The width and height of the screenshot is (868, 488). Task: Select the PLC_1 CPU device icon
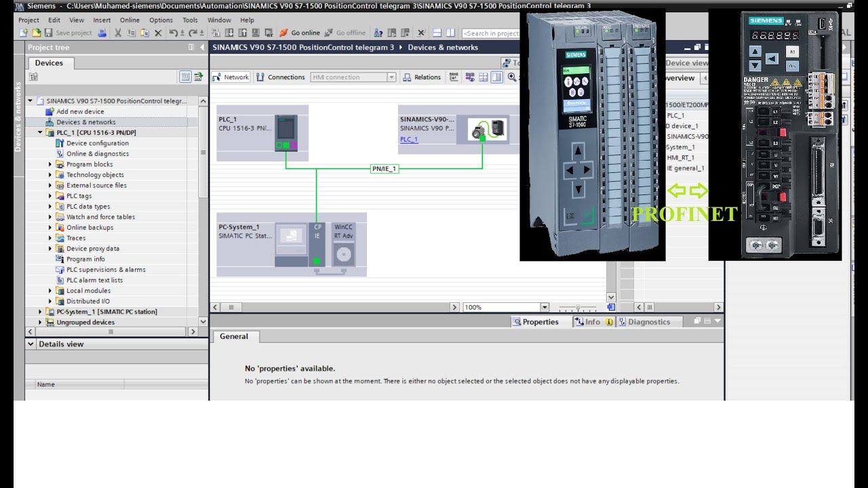(287, 133)
